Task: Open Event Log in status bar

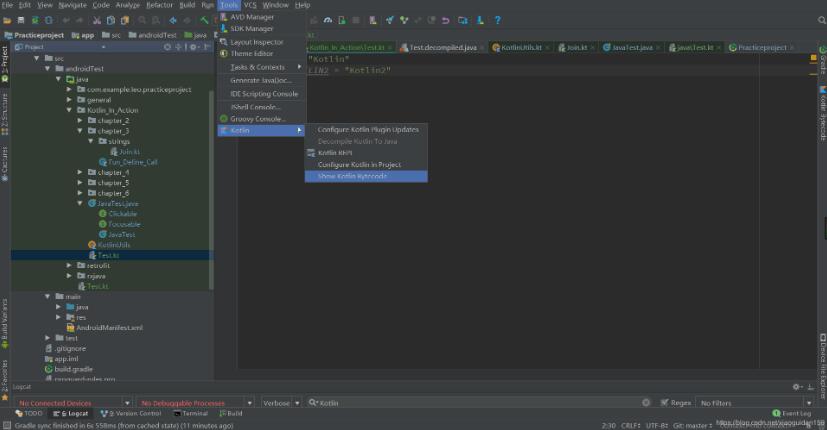Action: pyautogui.click(x=791, y=413)
